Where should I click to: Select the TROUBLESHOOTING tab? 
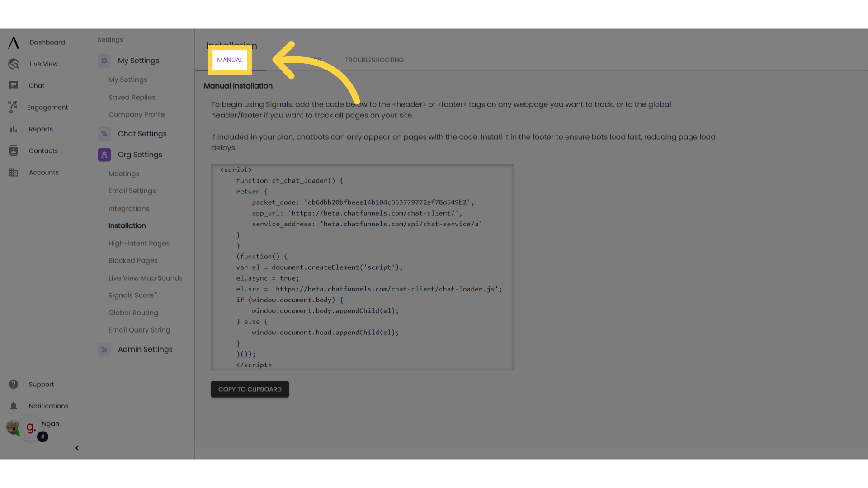click(x=374, y=60)
